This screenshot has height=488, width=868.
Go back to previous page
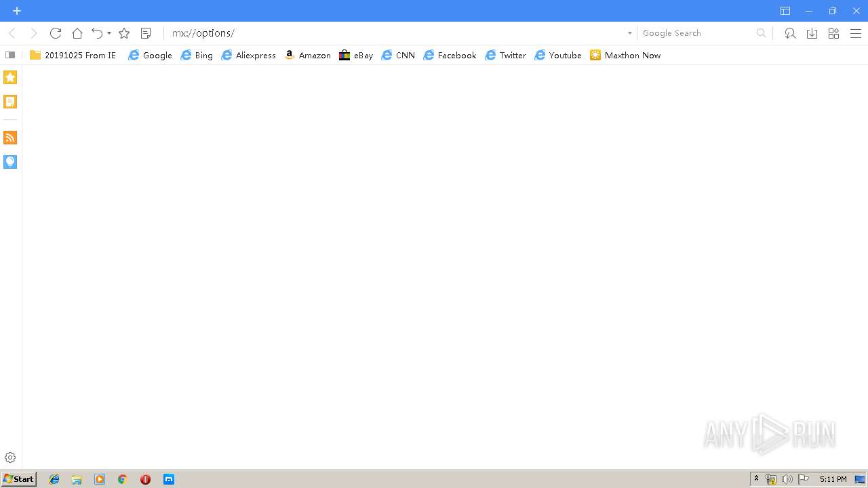[12, 33]
